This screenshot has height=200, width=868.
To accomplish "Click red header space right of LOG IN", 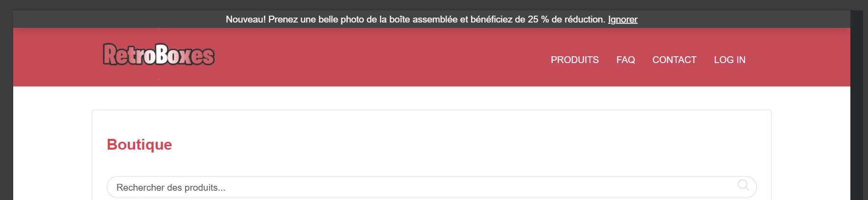I will pyautogui.click(x=798, y=57).
